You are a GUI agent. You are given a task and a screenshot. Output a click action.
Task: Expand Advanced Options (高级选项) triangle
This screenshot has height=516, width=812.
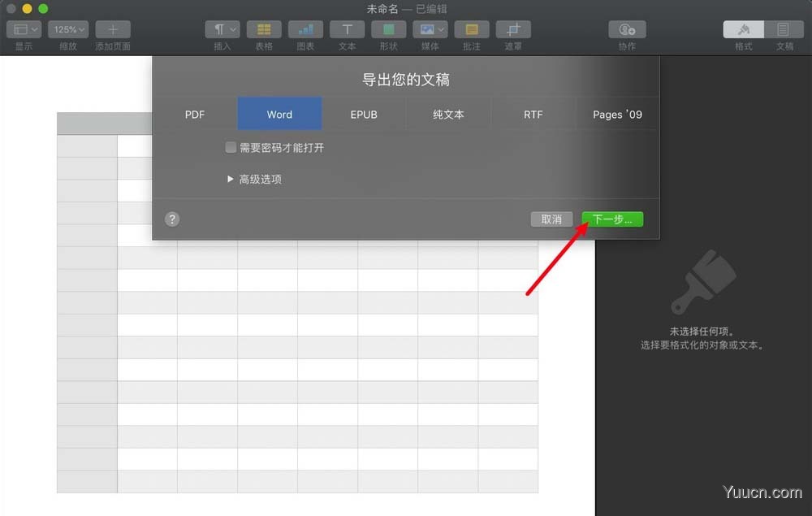(x=230, y=180)
